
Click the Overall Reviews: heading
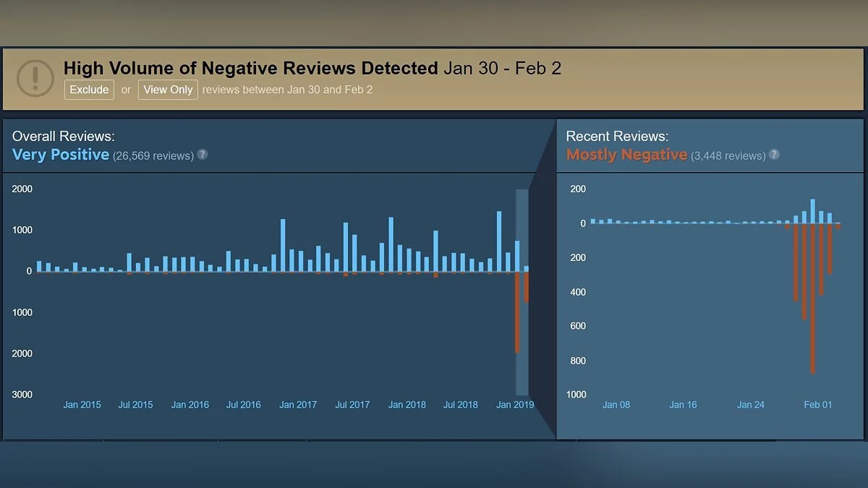[64, 136]
